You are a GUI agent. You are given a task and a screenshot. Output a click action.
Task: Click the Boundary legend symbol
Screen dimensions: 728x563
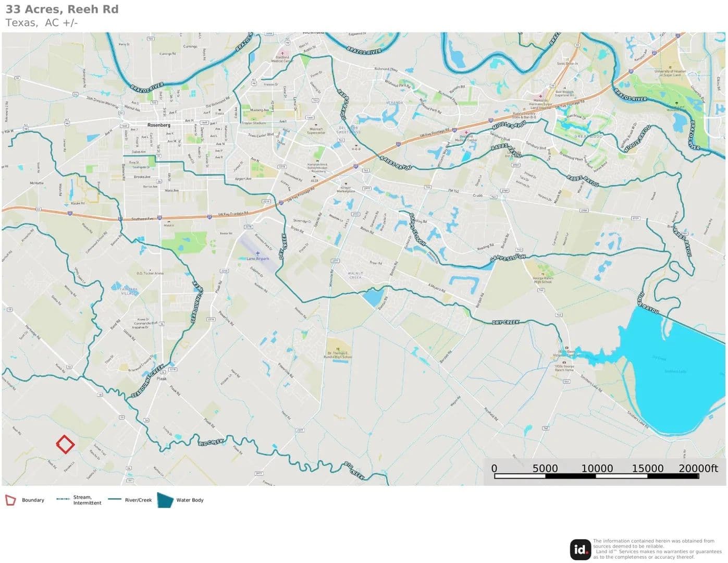coord(10,500)
